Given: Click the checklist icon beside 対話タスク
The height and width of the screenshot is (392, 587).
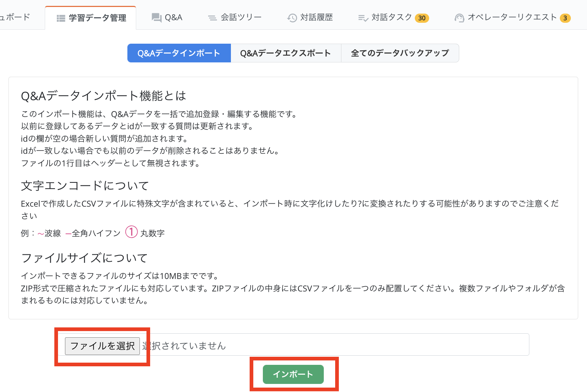Looking at the screenshot, I should pyautogui.click(x=363, y=18).
